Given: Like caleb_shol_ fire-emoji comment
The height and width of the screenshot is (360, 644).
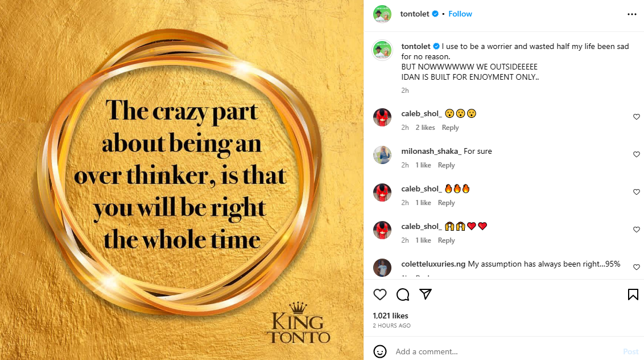Looking at the screenshot, I should (637, 192).
